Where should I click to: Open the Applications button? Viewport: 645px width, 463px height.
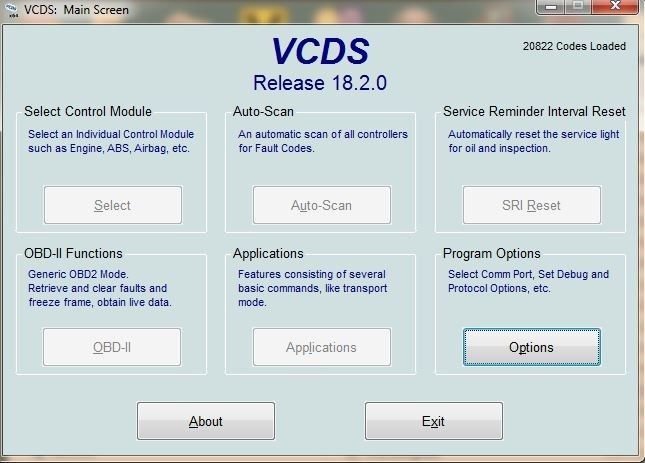pyautogui.click(x=322, y=347)
